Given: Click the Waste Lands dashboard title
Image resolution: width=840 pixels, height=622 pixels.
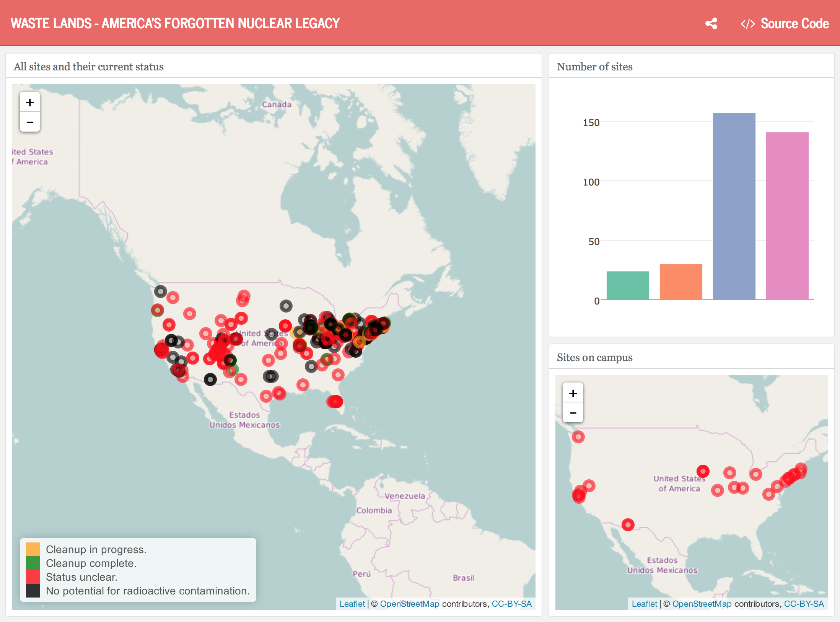Looking at the screenshot, I should click(x=175, y=24).
